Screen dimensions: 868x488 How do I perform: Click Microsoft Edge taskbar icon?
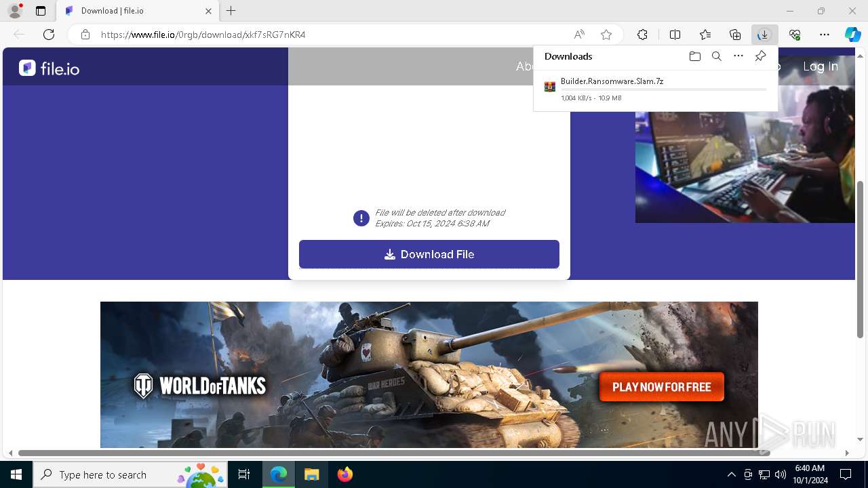point(279,474)
